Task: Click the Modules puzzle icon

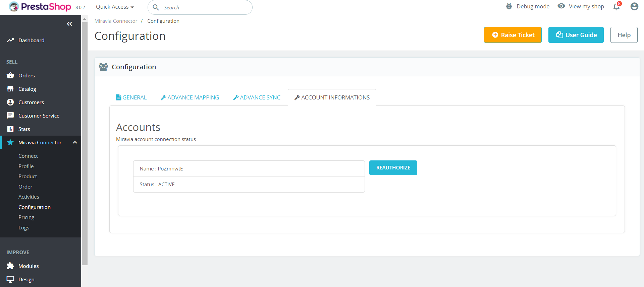Action: (10, 266)
